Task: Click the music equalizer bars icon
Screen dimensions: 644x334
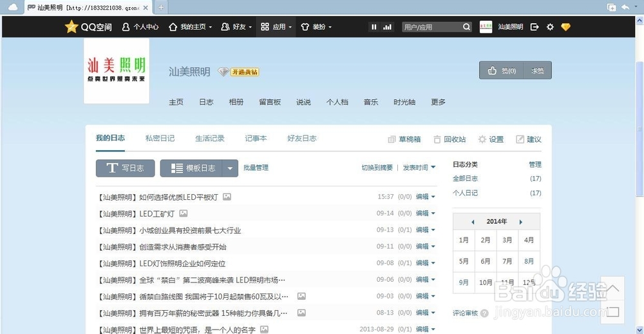Action: click(x=387, y=26)
